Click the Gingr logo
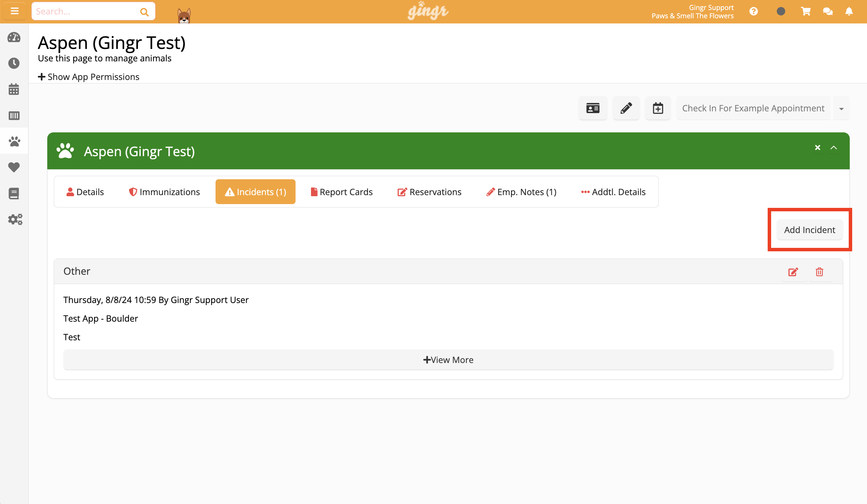The width and height of the screenshot is (867, 504). tap(428, 11)
